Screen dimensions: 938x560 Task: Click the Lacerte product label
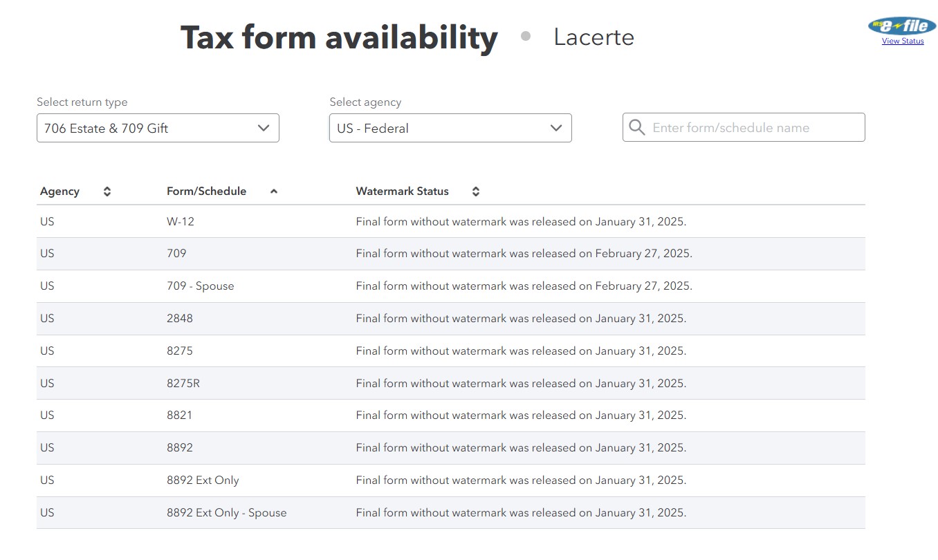pyautogui.click(x=594, y=37)
